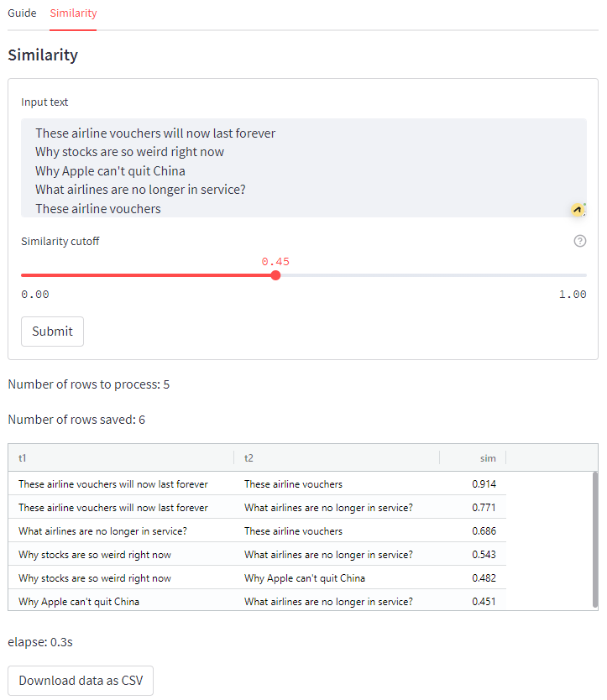Click the Grammarly writing assistant icon
The width and height of the screenshot is (607, 700).
click(x=577, y=208)
